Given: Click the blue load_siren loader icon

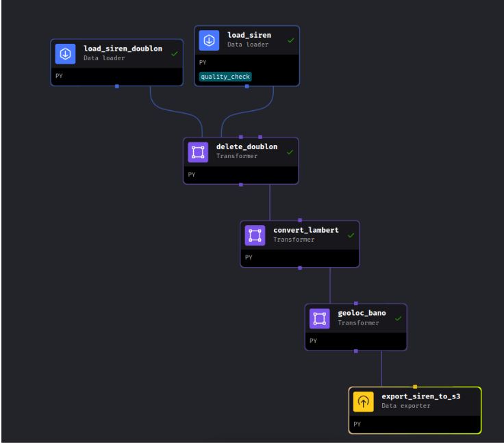Looking at the screenshot, I should 210,41.
